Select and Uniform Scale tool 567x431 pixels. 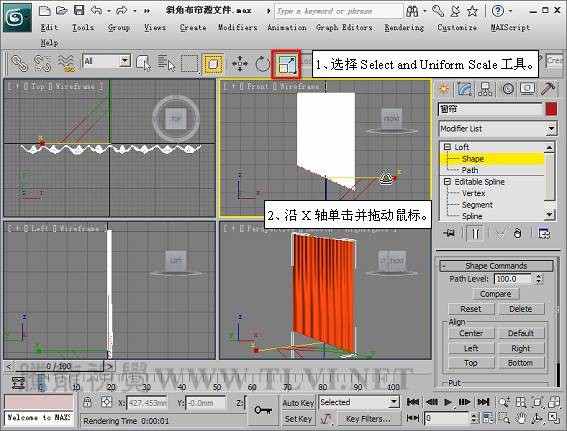pyautogui.click(x=286, y=64)
